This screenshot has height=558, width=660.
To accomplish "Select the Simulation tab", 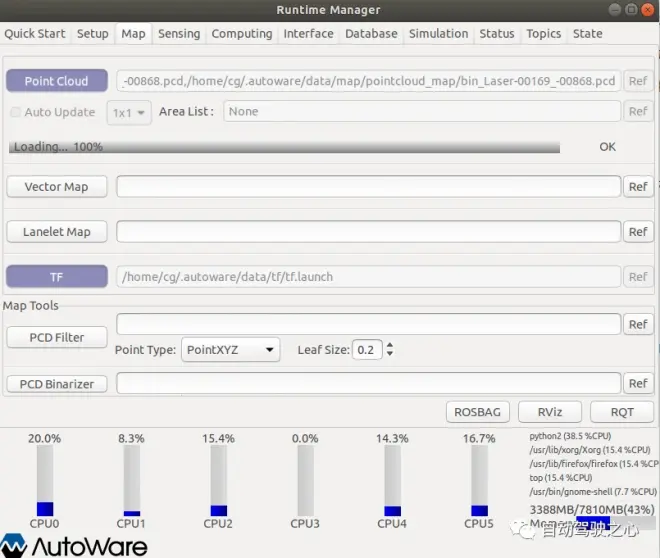I will pyautogui.click(x=438, y=34).
